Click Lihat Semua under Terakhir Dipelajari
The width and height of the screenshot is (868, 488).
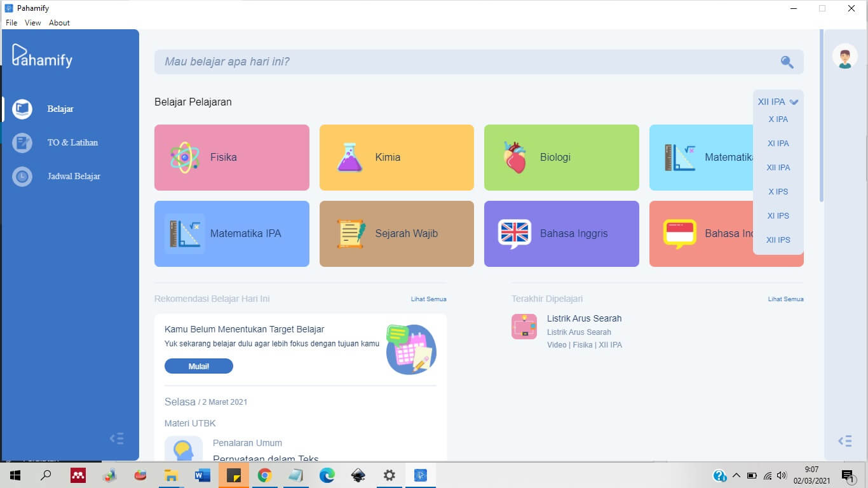[x=785, y=299]
